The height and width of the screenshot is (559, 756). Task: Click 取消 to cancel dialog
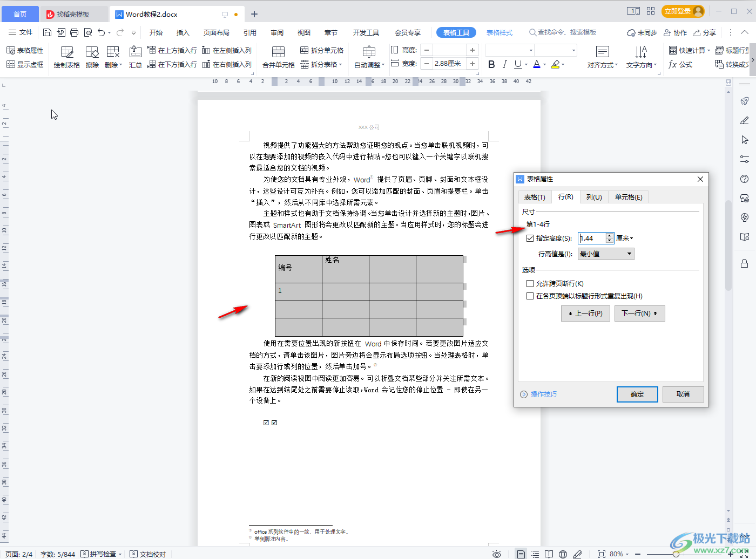click(x=683, y=394)
